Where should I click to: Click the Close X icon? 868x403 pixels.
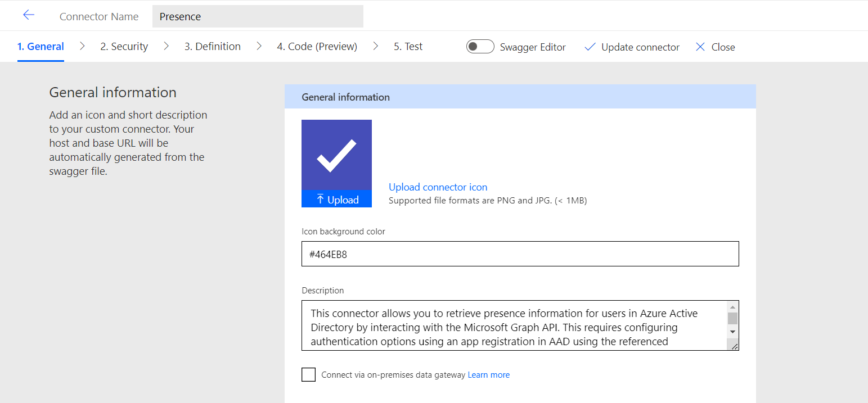700,47
